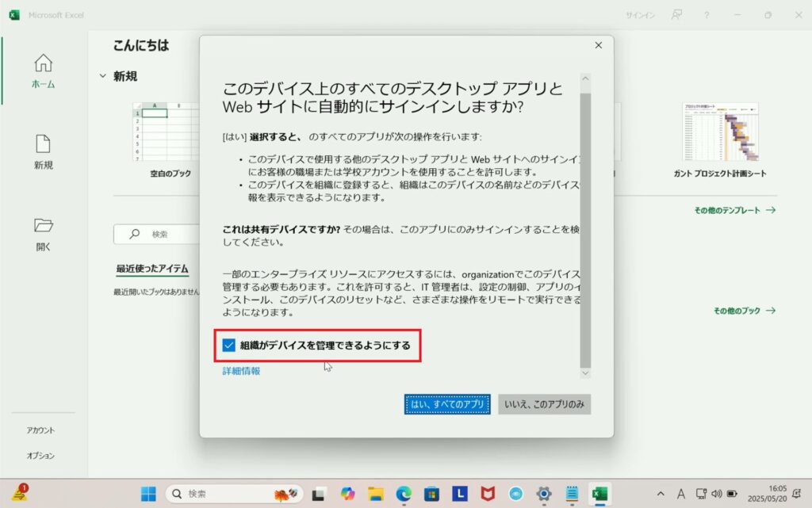
Task: Click the battery icon in tray
Action: coord(732,494)
